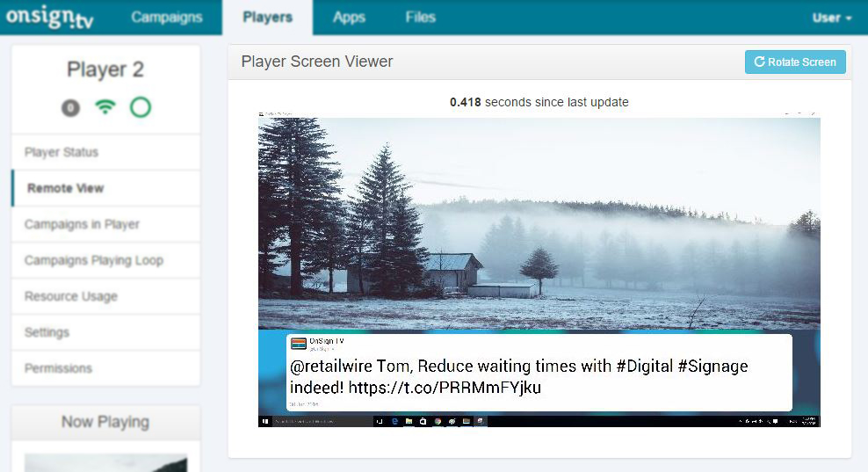Click the remote taskbar search box
This screenshot has height=472, width=868.
click(322, 422)
